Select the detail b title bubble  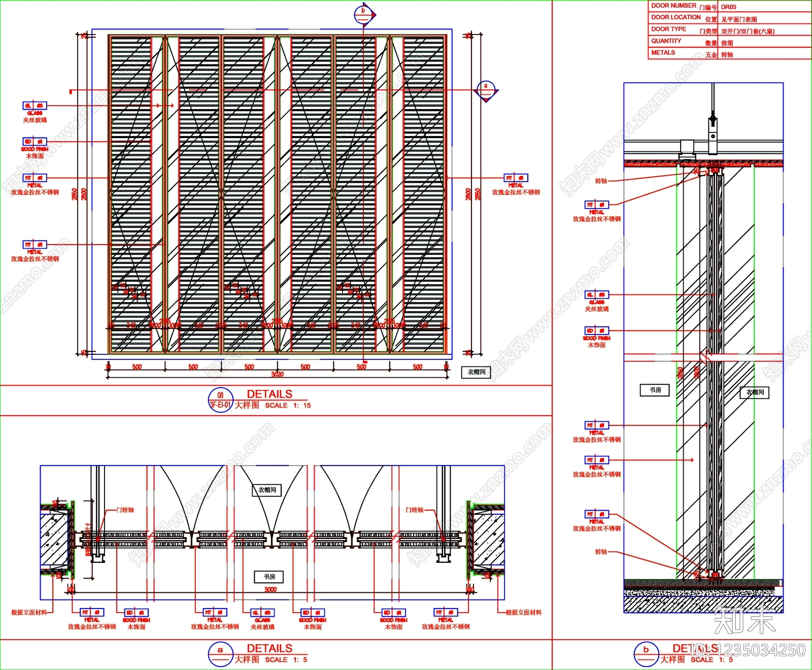pyautogui.click(x=646, y=654)
